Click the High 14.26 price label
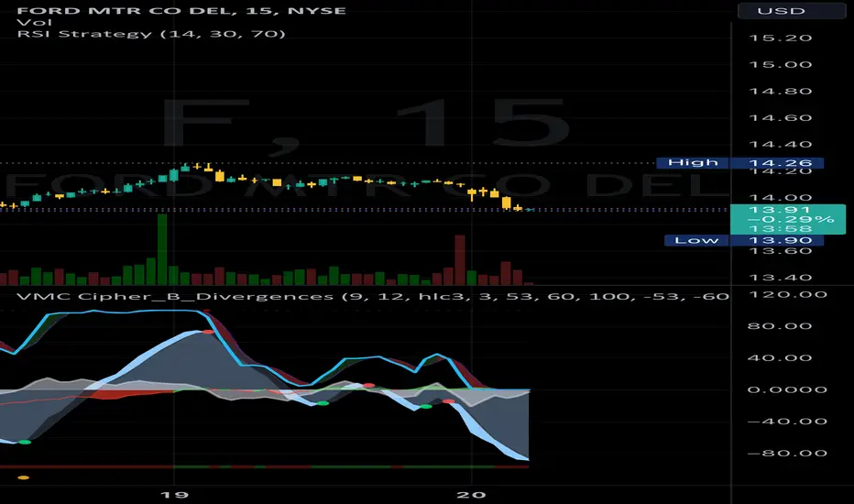 739,162
